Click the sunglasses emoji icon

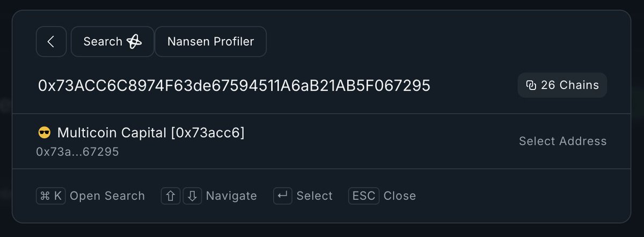pos(44,133)
